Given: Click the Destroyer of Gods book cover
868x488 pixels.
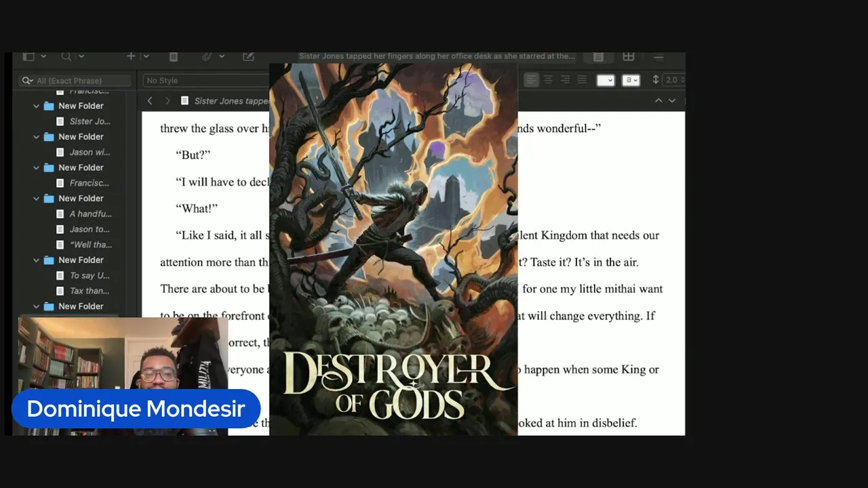Looking at the screenshot, I should click(x=393, y=249).
